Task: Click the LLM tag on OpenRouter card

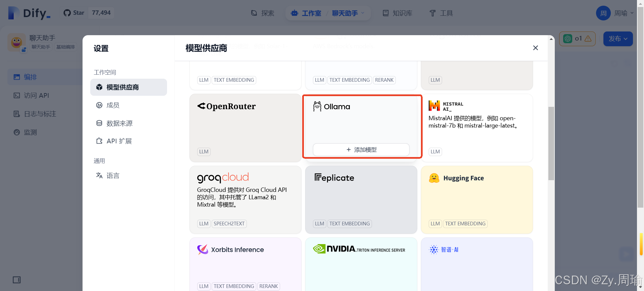Action: tap(204, 152)
